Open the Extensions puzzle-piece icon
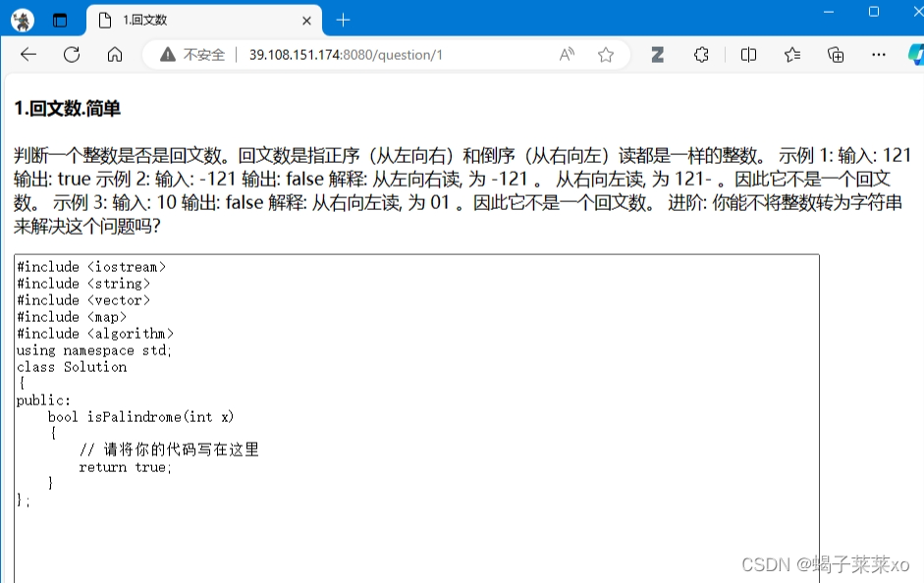Image resolution: width=924 pixels, height=583 pixels. click(x=701, y=56)
